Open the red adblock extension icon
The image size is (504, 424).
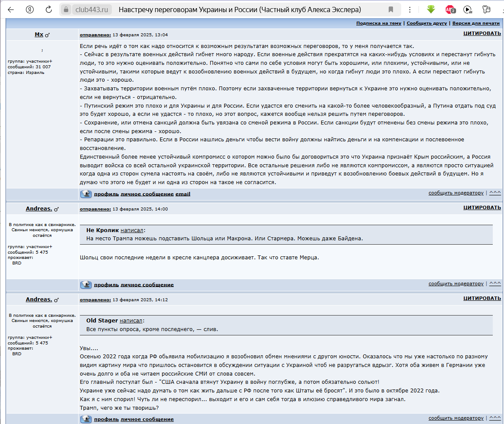pyautogui.click(x=450, y=10)
